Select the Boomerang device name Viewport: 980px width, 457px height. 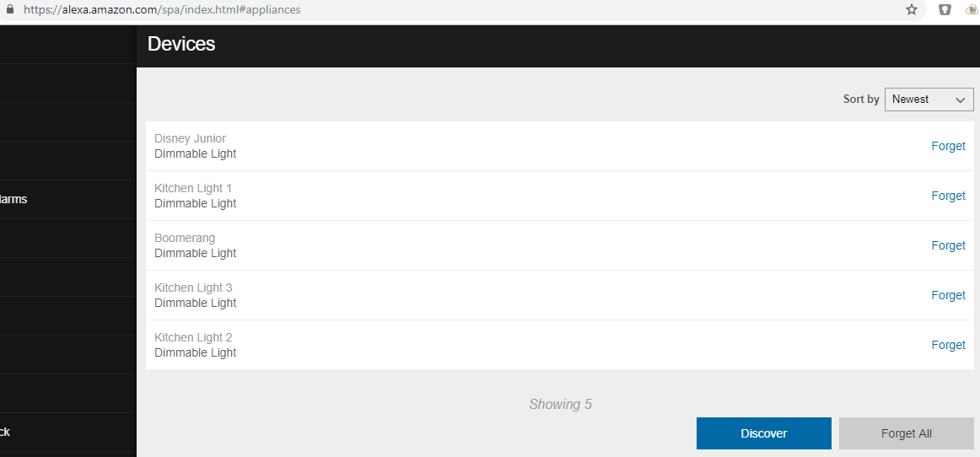click(x=185, y=238)
